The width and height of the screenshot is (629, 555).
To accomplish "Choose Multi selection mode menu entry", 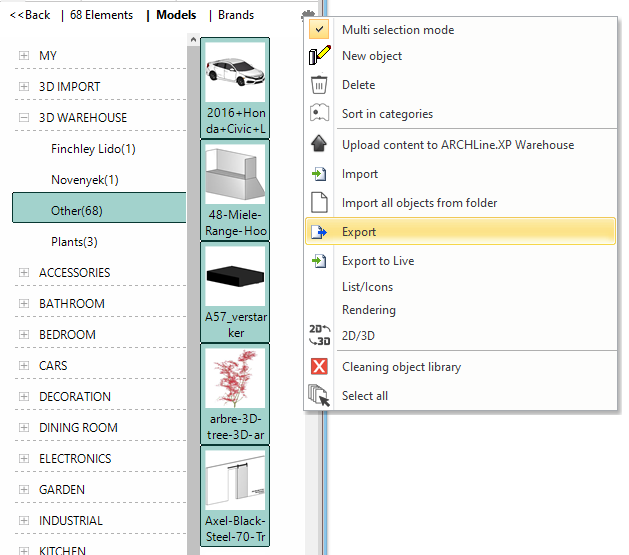I will [461, 30].
